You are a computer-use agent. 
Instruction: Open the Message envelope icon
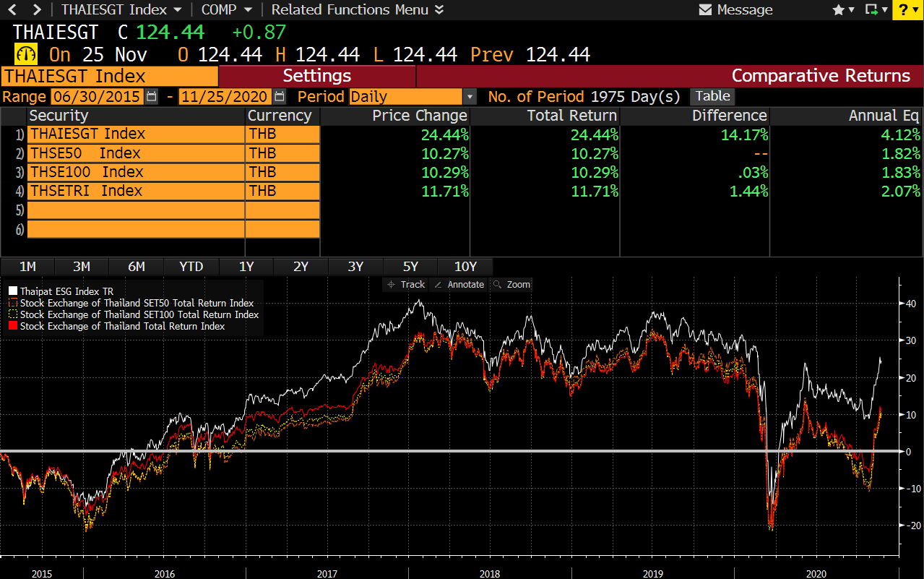(x=706, y=10)
